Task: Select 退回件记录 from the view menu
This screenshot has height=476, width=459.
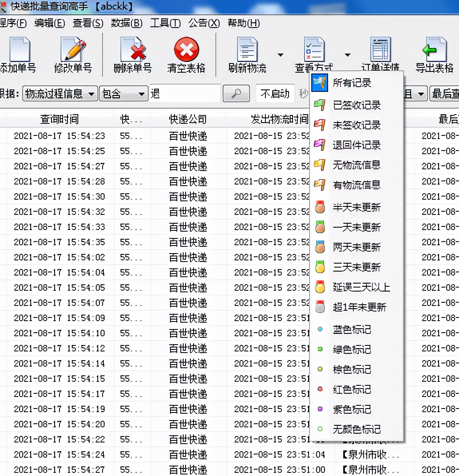Action: coord(356,145)
